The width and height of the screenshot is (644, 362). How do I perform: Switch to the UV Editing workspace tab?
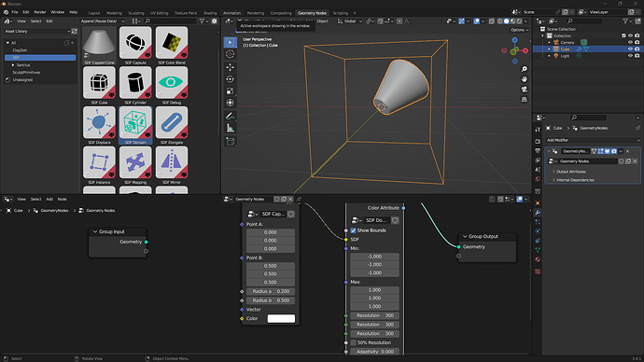coord(159,13)
